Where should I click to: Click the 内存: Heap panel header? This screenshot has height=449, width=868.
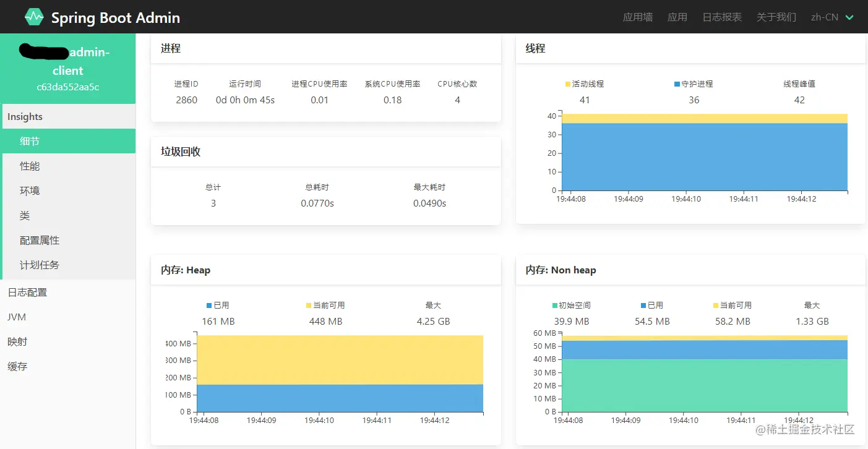click(326, 270)
